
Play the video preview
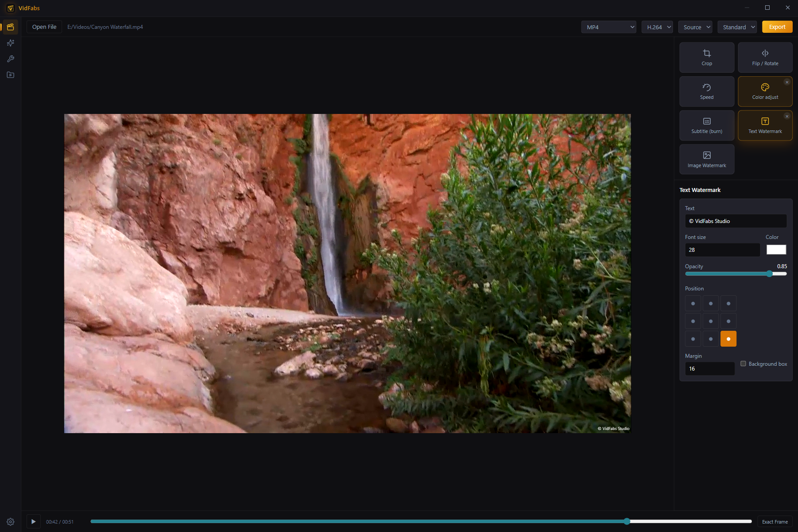(33, 522)
